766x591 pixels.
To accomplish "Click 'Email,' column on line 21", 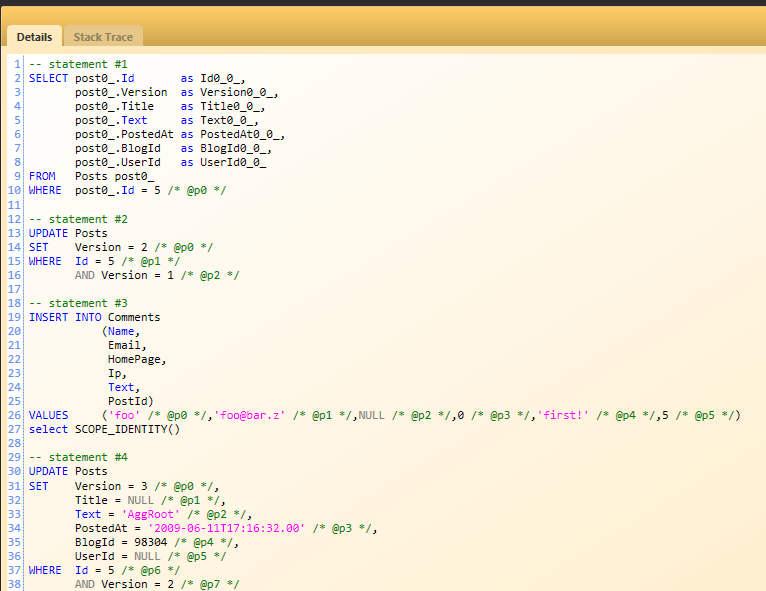I will (127, 345).
